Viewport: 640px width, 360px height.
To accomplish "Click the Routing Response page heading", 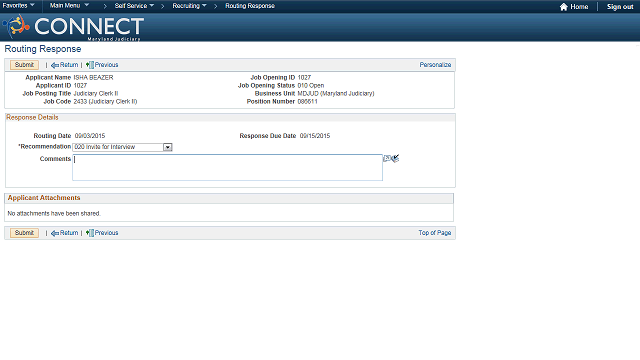I will pos(43,49).
